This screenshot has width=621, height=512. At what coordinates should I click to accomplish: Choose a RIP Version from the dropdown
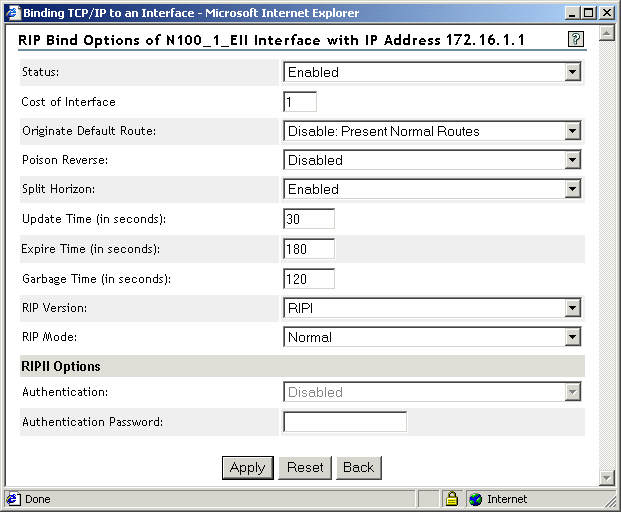432,308
